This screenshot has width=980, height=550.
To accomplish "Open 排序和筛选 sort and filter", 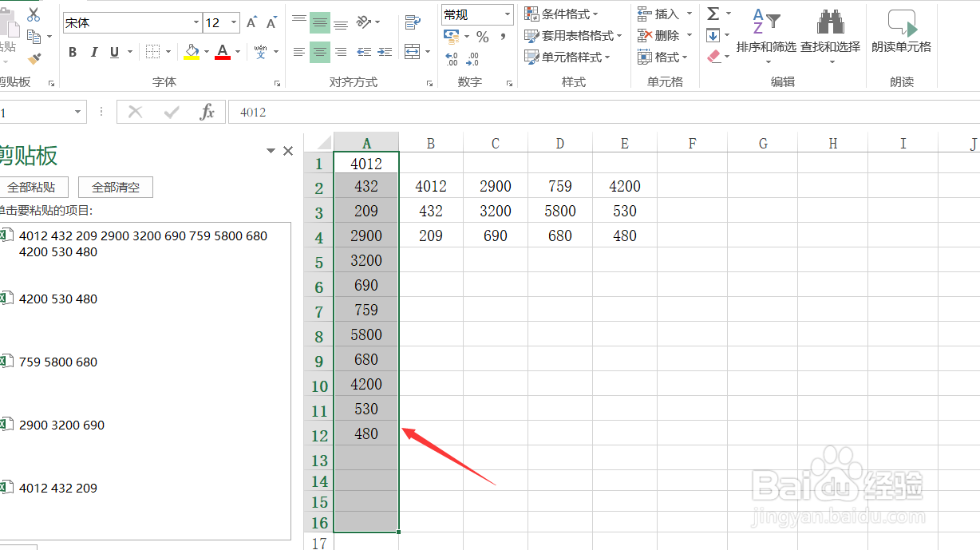I will pos(766,38).
